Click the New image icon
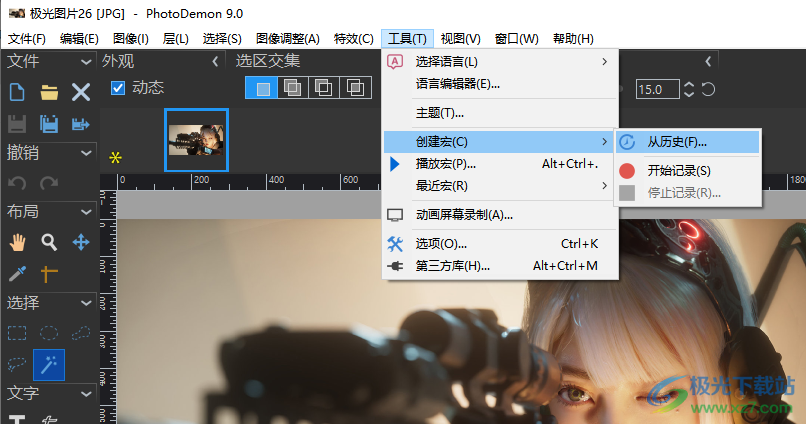 tap(17, 93)
